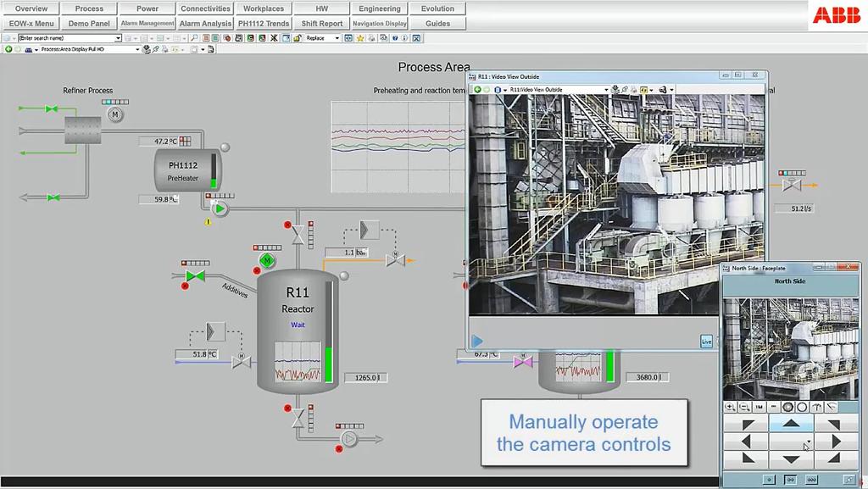Open the Workplaces tab
This screenshot has height=489, width=868.
264,8
